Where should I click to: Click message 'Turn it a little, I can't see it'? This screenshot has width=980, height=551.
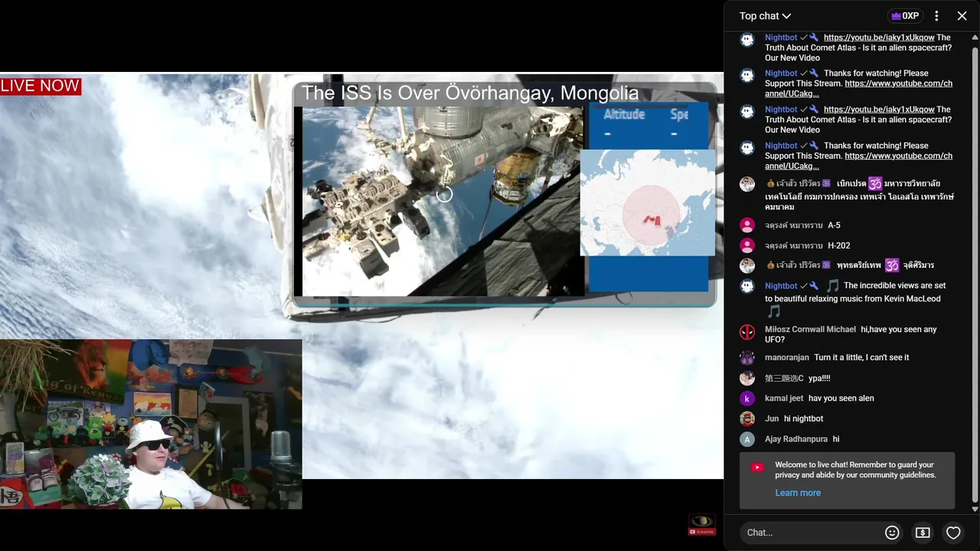click(x=861, y=357)
